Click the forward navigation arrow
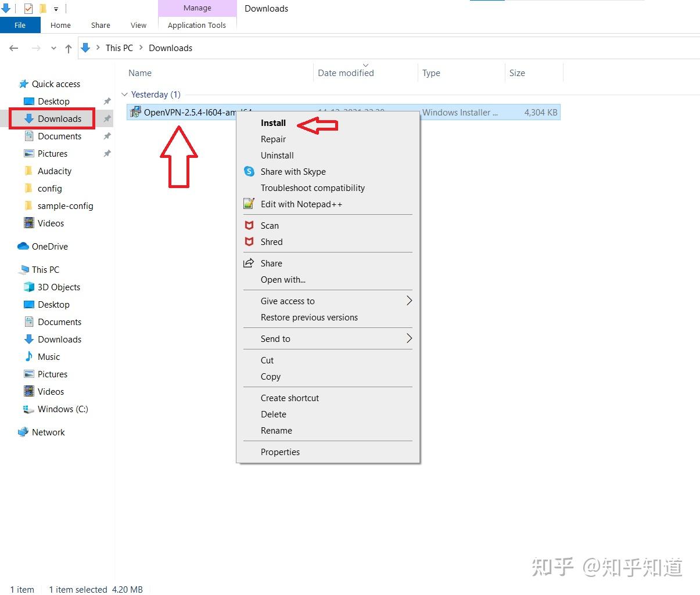700x595 pixels. 36,48
